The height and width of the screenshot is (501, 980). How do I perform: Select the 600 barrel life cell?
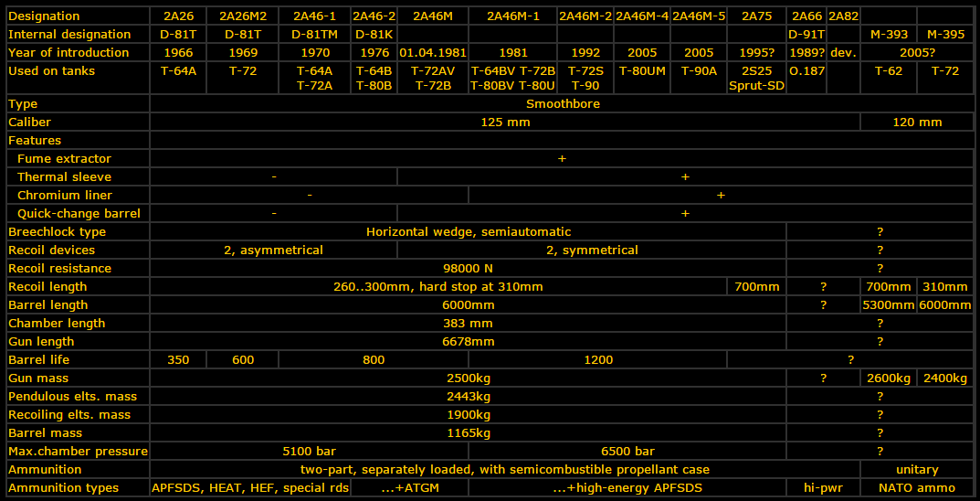point(243,359)
